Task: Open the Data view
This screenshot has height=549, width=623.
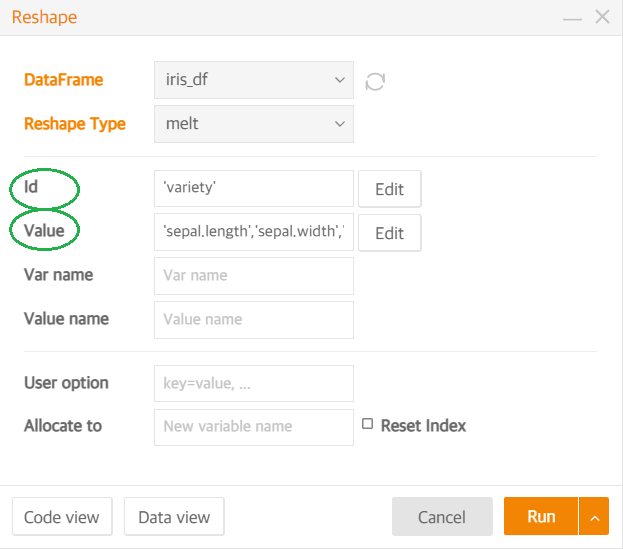Action: point(174,517)
